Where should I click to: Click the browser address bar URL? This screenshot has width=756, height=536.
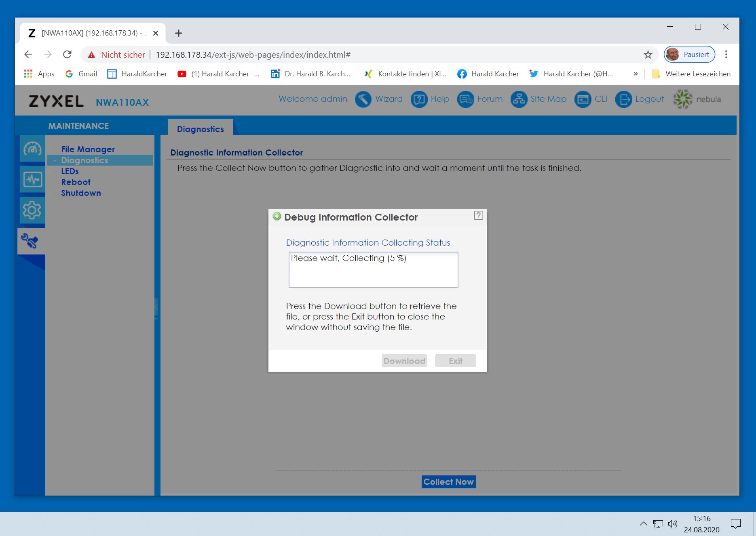point(253,55)
